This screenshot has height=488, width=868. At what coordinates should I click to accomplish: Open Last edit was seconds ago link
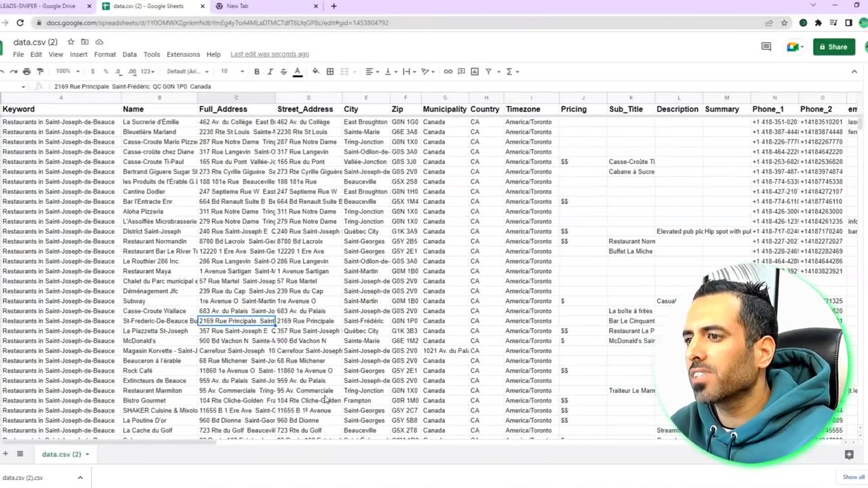(270, 54)
